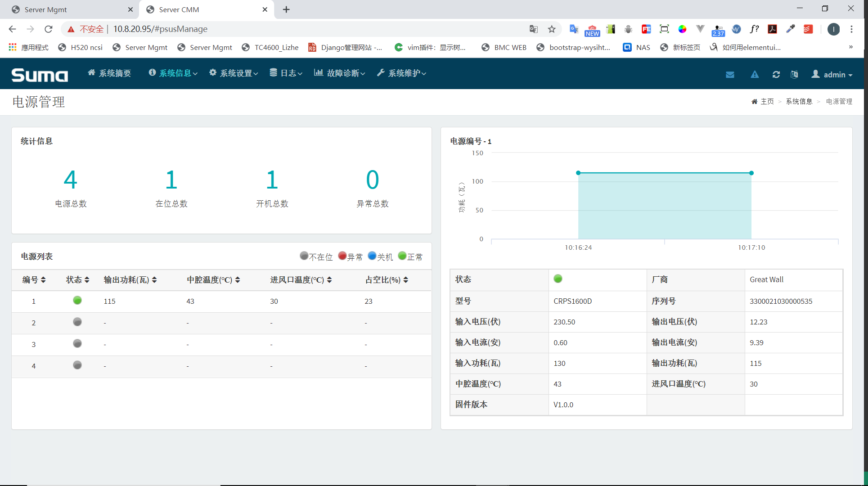Viewport: 868px width, 486px height.
Task: Click the chart data point at 10:17:10
Action: tap(751, 173)
